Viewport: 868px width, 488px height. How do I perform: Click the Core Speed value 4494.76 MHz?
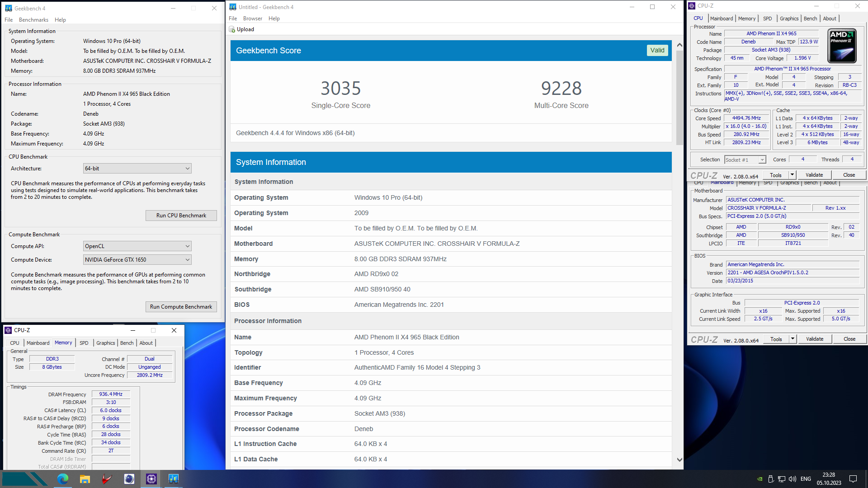click(746, 118)
